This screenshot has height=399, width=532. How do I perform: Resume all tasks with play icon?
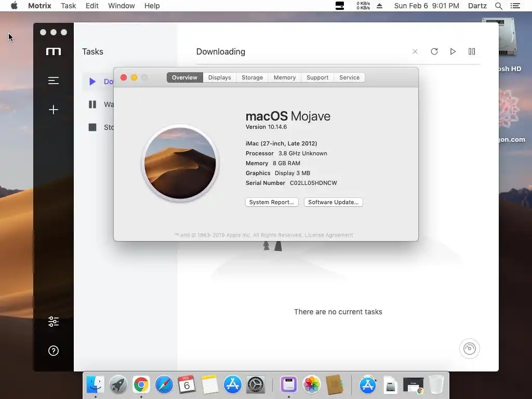[x=453, y=51]
